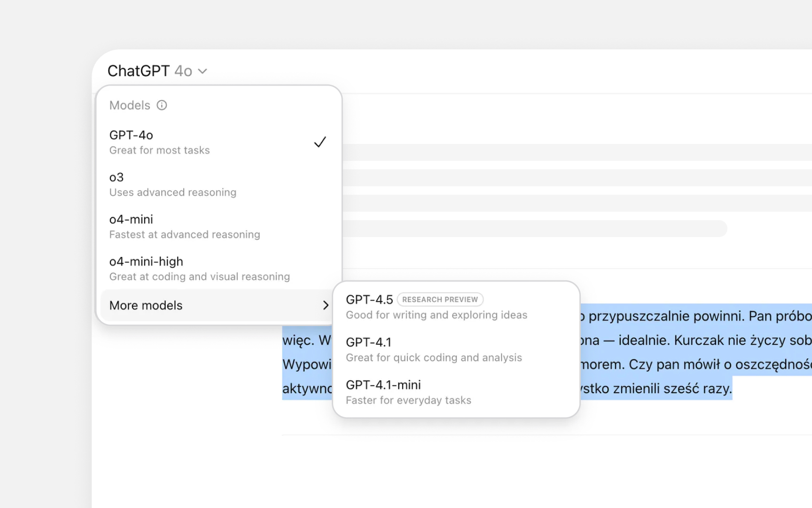
Task: Choose GPT-4.1 for quick coding
Action: [456, 349]
